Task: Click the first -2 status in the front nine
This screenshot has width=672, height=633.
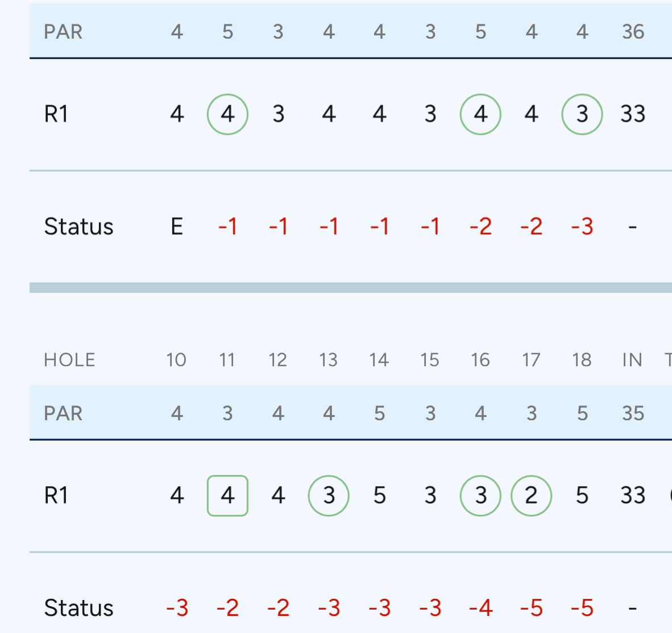Action: 480,226
